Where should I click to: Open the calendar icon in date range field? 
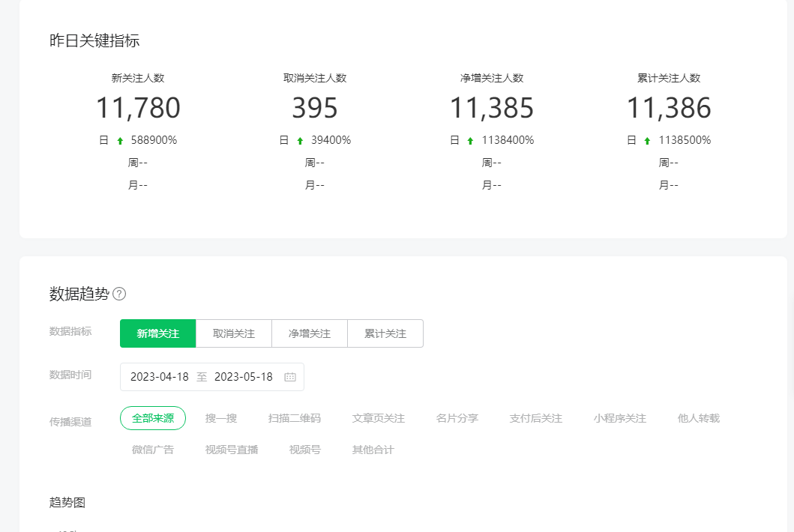pos(290,377)
